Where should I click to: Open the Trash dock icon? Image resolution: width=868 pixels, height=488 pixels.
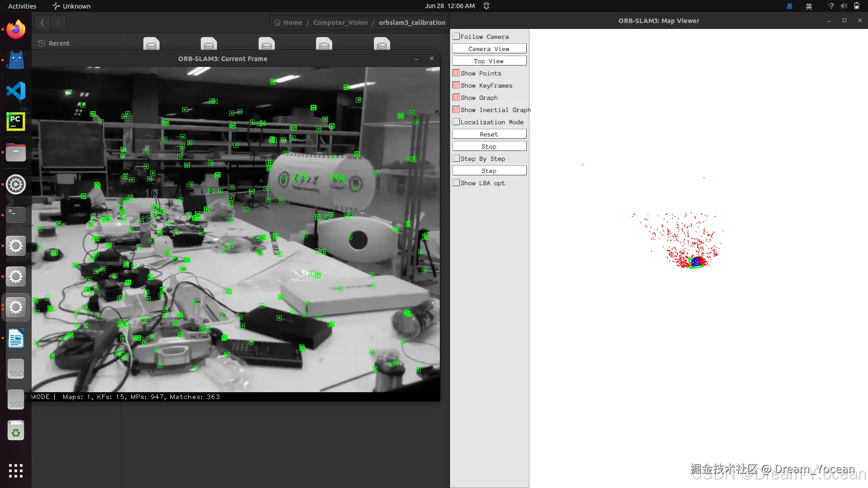click(16, 431)
